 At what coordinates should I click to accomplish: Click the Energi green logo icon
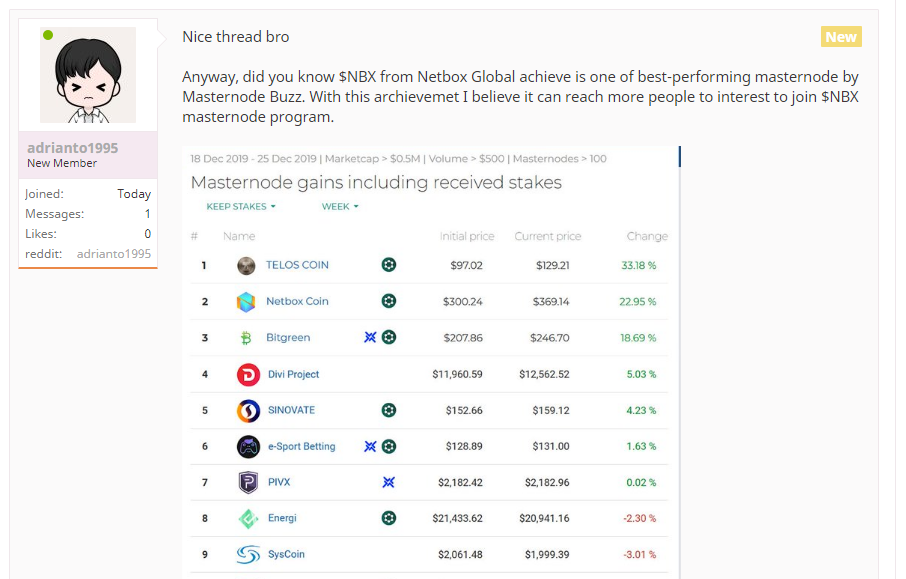pyautogui.click(x=248, y=519)
